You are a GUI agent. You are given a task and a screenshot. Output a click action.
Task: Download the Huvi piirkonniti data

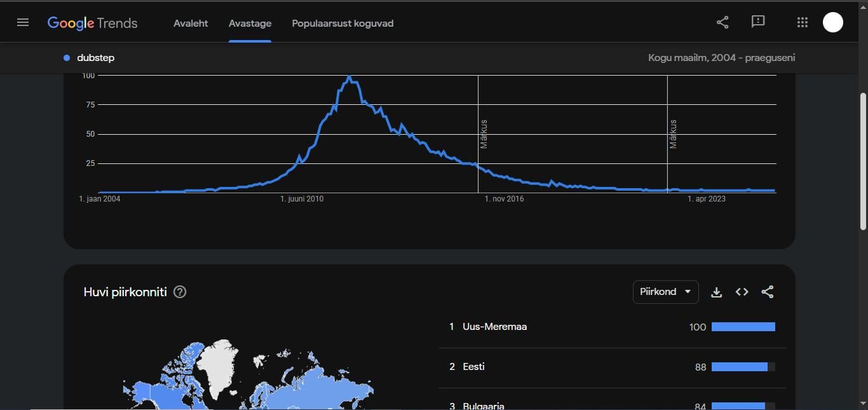tap(716, 292)
